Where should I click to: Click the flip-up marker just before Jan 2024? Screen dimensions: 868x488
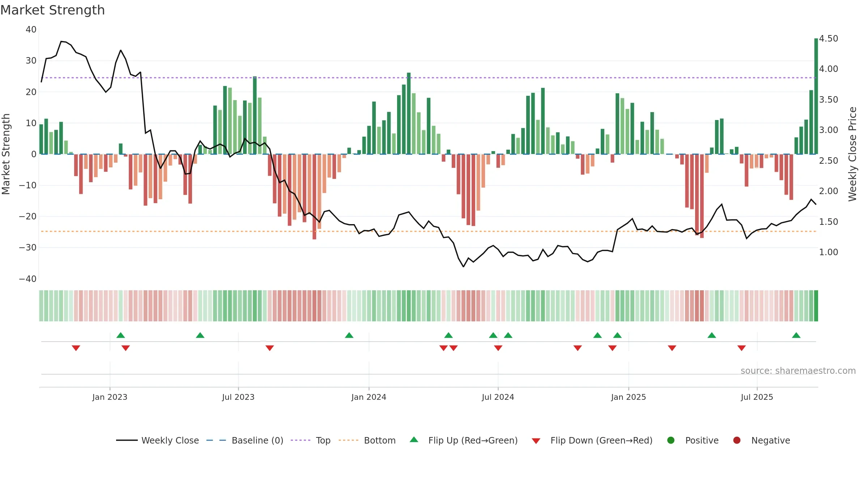(349, 335)
